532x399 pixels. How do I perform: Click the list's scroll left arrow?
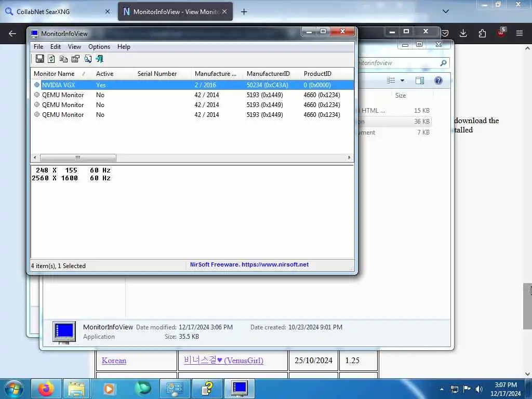(35, 157)
